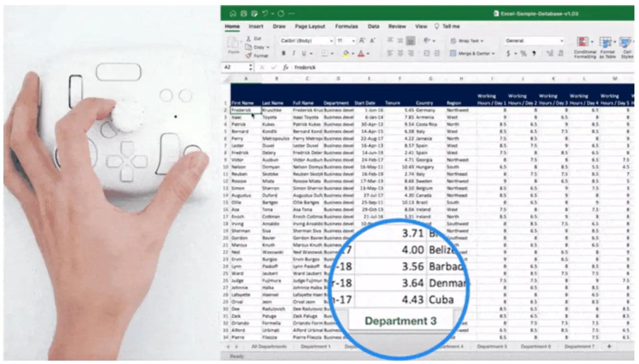Image resolution: width=639 pixels, height=364 pixels.
Task: Increase font size with larger A icon
Action: pos(362,41)
